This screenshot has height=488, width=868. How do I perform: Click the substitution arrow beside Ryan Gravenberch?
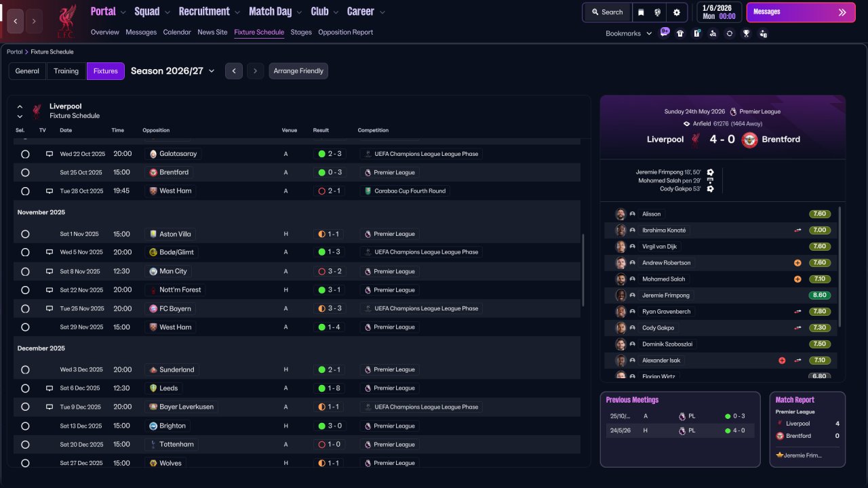[x=798, y=312]
